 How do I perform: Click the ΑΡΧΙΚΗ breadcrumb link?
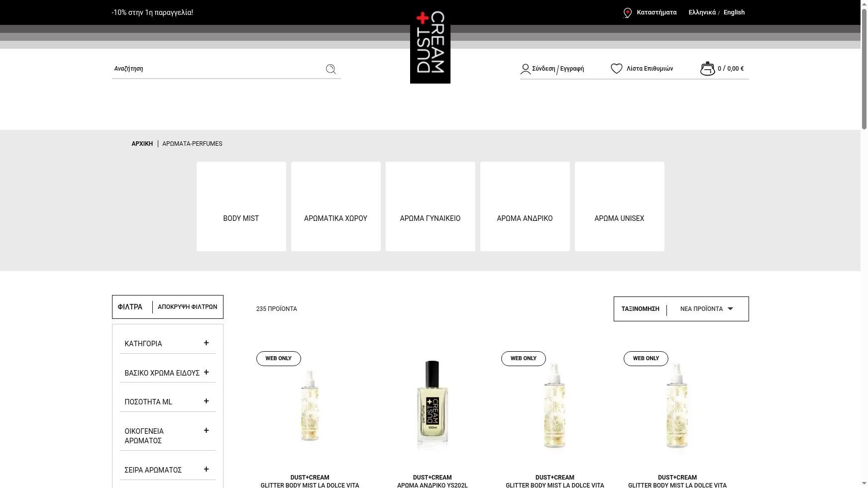click(x=142, y=144)
